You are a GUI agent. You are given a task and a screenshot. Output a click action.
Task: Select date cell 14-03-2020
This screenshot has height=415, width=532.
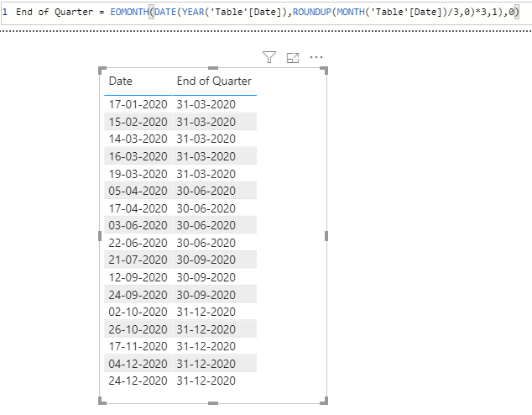tap(138, 139)
